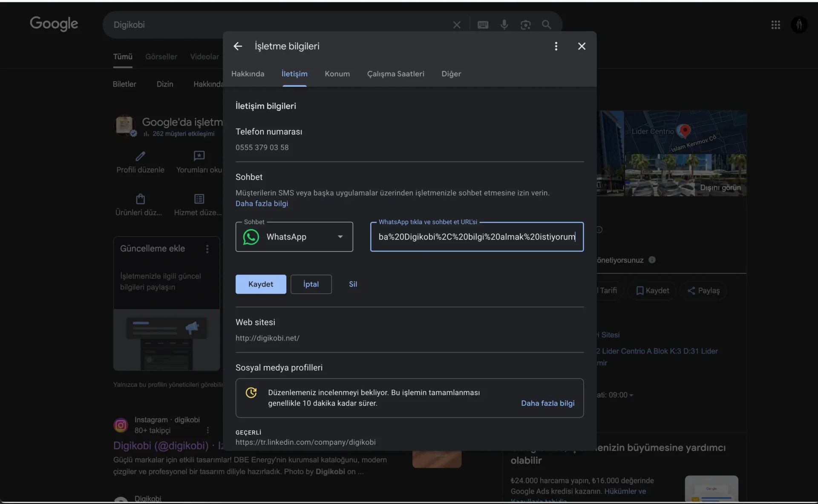Click the Kaydet button in the dialog
This screenshot has height=504, width=818.
pos(261,284)
